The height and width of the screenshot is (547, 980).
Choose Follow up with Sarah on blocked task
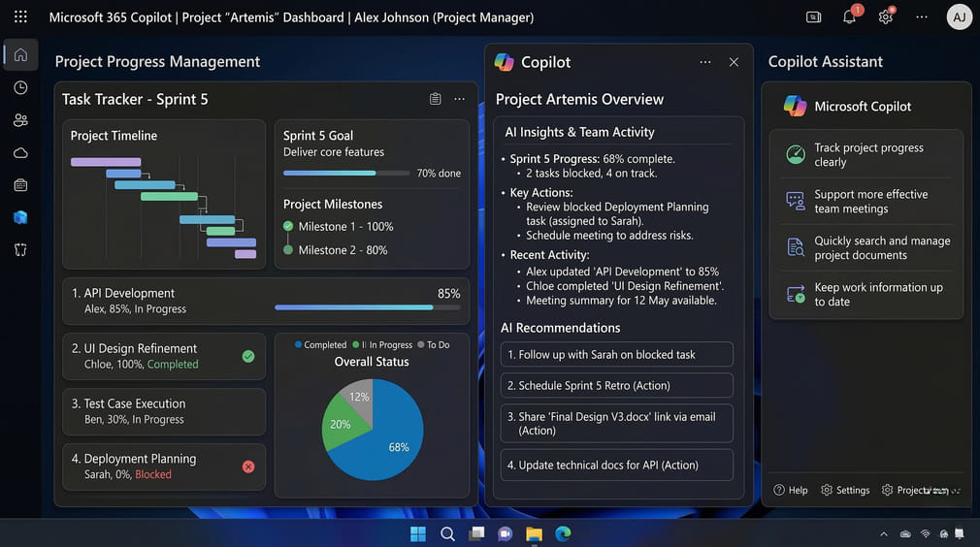[x=617, y=355]
